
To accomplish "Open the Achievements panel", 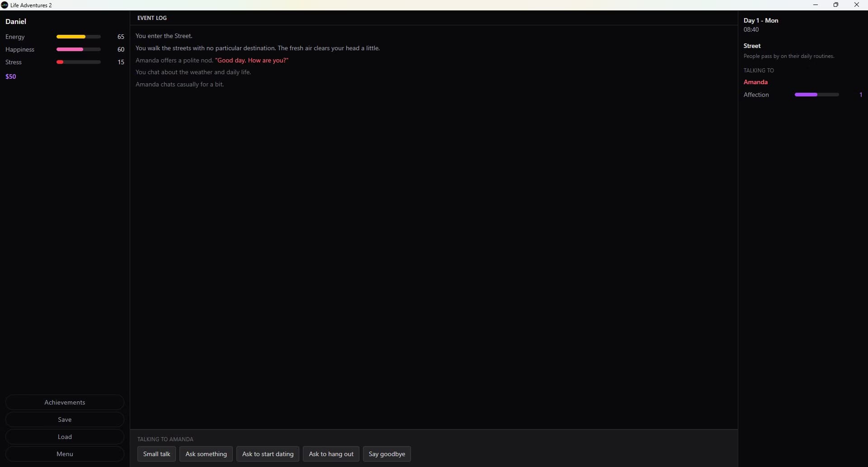I will [x=65, y=402].
